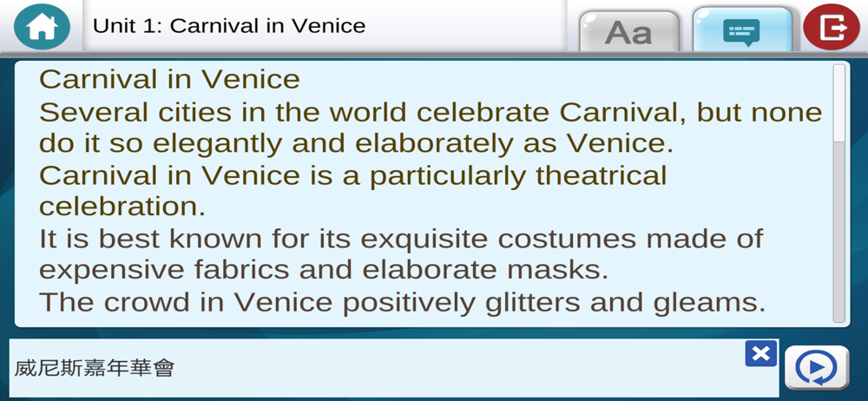The image size is (868, 401).
Task: Tap sentence 'The crowd in Venice positively glitters'
Action: [x=347, y=302]
